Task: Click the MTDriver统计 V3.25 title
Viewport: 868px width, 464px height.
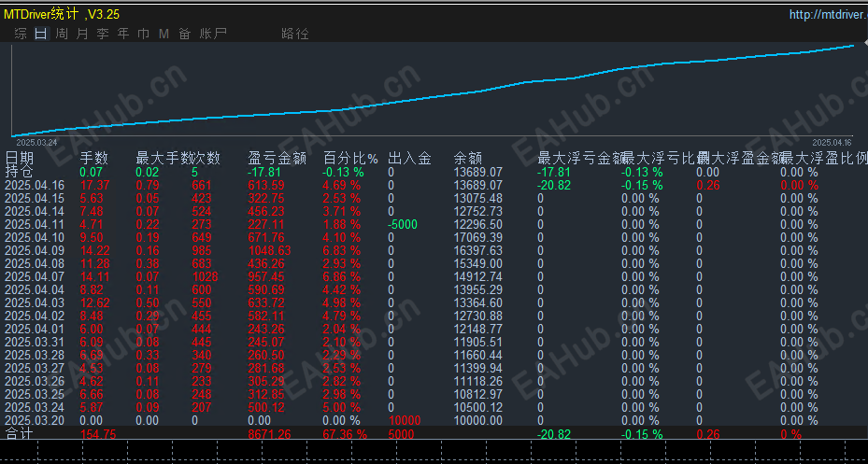Action: pyautogui.click(x=62, y=14)
